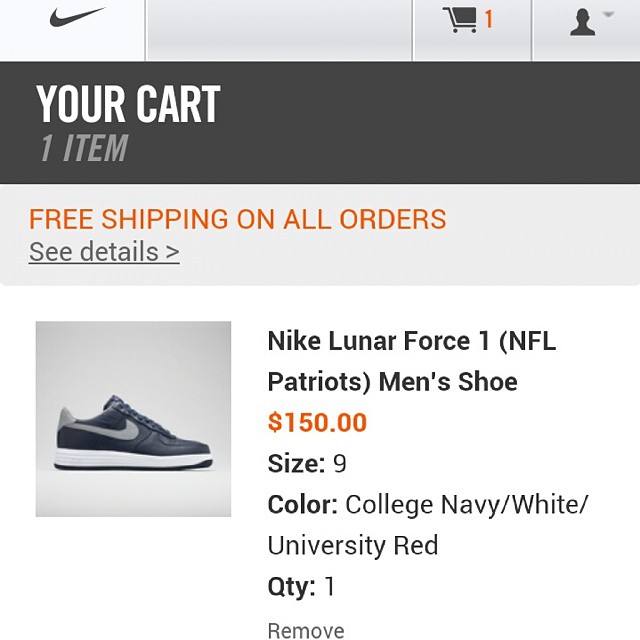Screen dimensions: 640x640
Task: Open the user account profile icon
Action: click(582, 22)
